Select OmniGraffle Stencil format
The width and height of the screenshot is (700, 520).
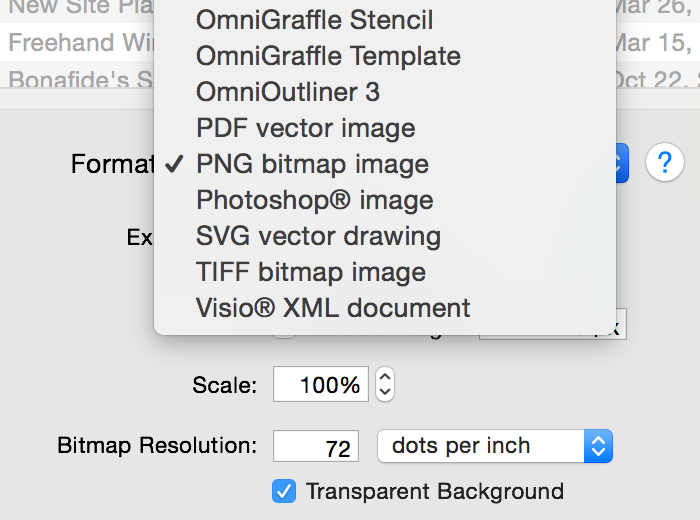point(314,20)
